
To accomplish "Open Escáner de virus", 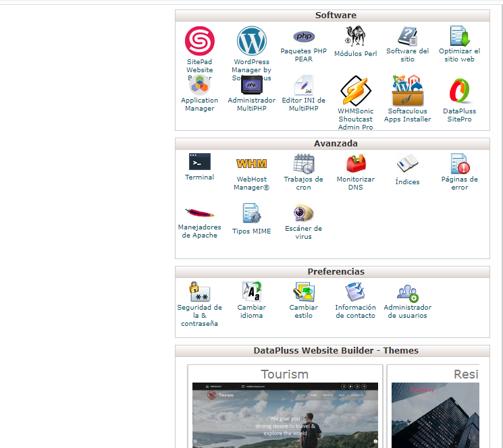I will [x=303, y=213].
